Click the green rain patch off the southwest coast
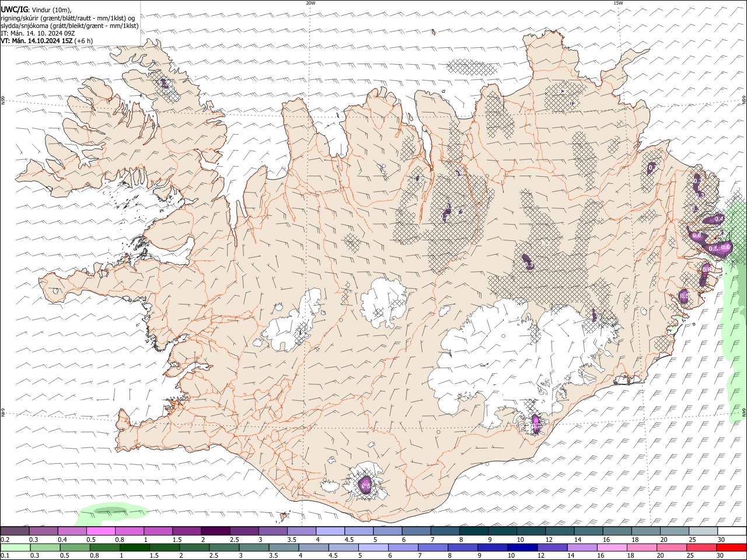Viewport: 747px width, 560px height. click(x=111, y=513)
